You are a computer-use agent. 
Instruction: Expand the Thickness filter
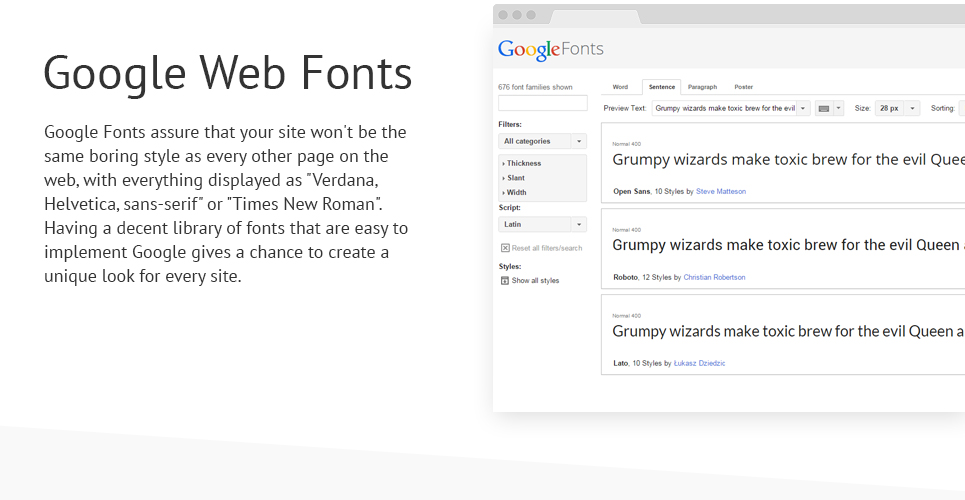[x=522, y=164]
